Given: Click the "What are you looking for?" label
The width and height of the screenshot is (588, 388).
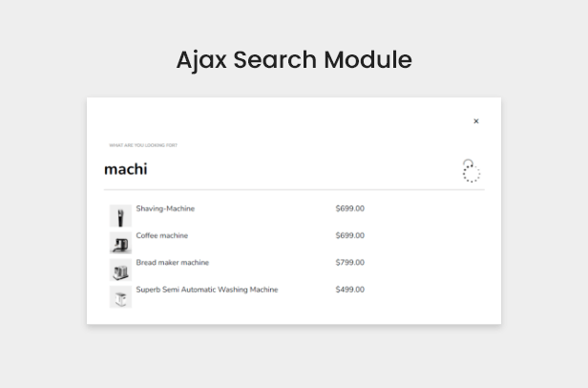Looking at the screenshot, I should (x=143, y=145).
